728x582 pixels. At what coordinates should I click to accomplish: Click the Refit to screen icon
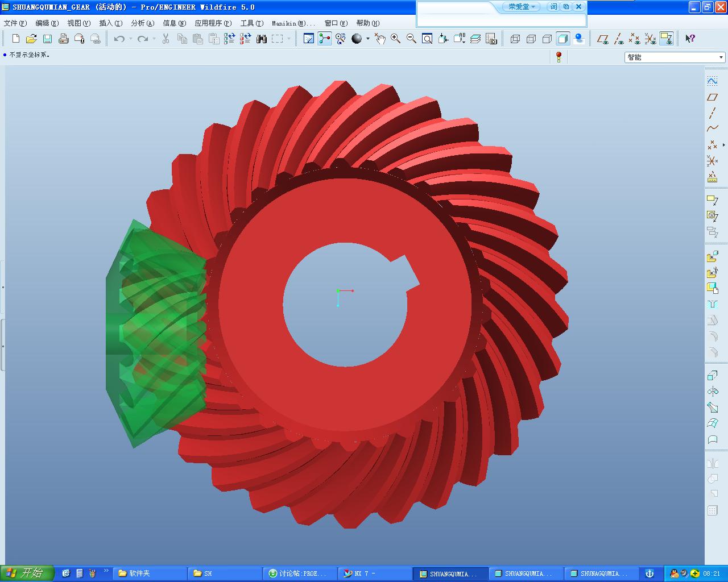click(x=427, y=39)
